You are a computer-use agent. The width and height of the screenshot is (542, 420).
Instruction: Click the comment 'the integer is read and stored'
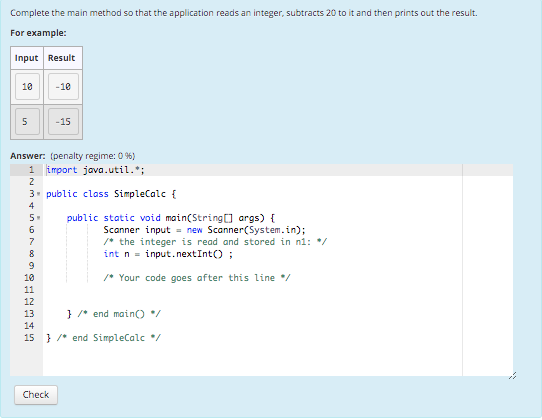pyautogui.click(x=215, y=242)
